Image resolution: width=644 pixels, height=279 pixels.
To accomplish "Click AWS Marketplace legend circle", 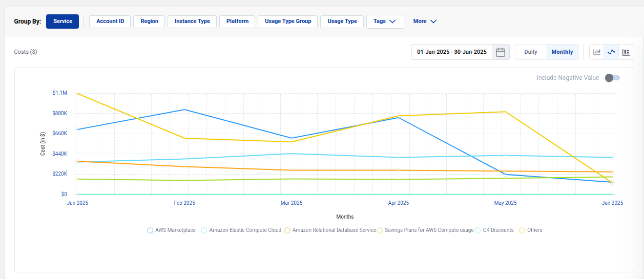I will 150,230.
